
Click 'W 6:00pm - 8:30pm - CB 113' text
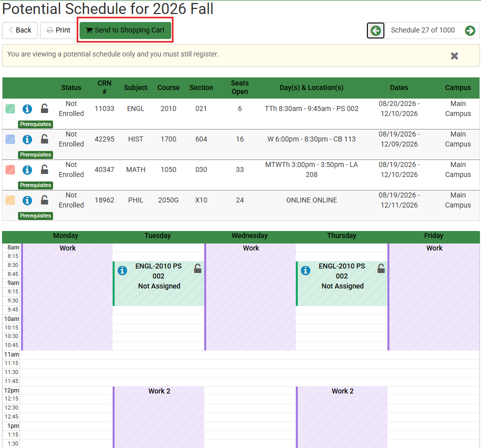click(x=311, y=139)
